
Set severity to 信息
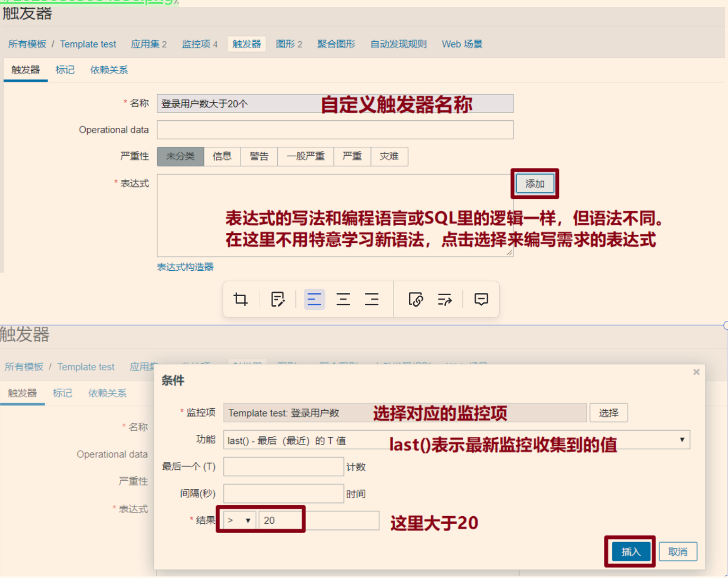pyautogui.click(x=222, y=156)
